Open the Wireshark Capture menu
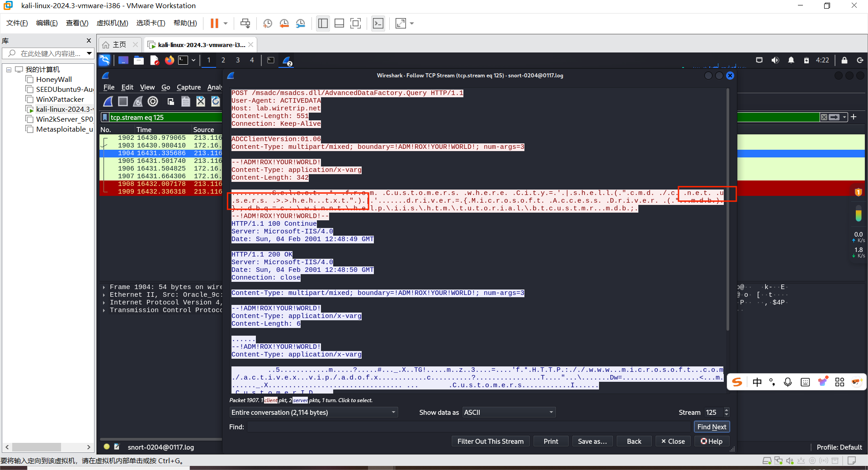 tap(189, 87)
